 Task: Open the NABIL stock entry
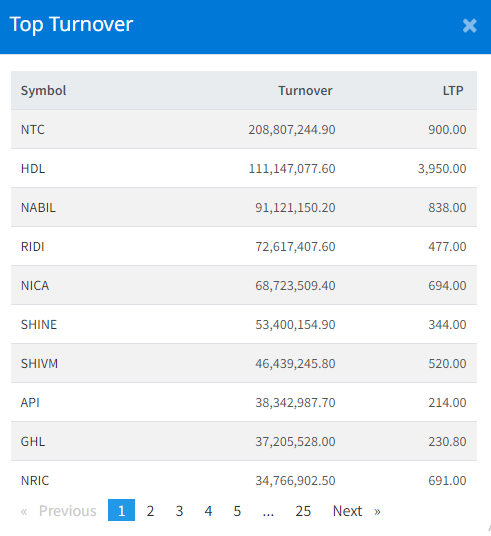click(x=244, y=207)
